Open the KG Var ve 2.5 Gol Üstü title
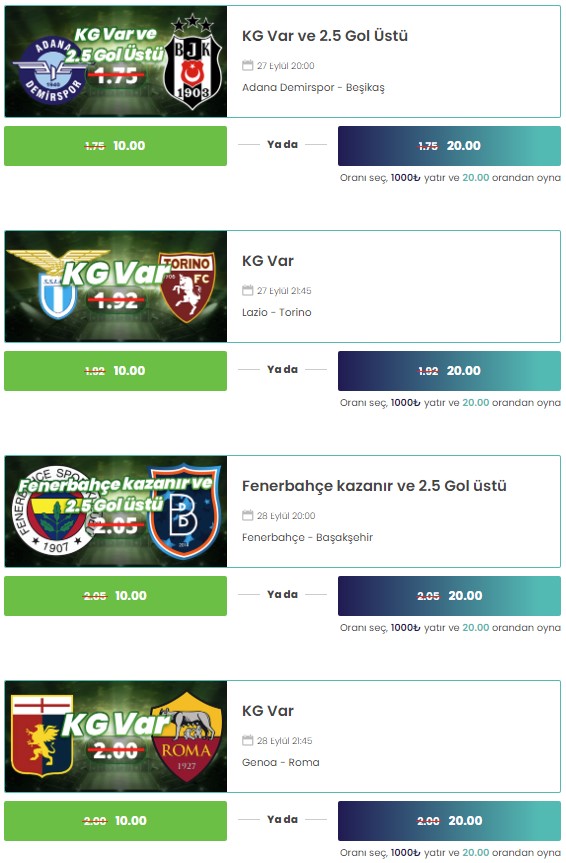The height and width of the screenshot is (863, 566). pos(325,36)
